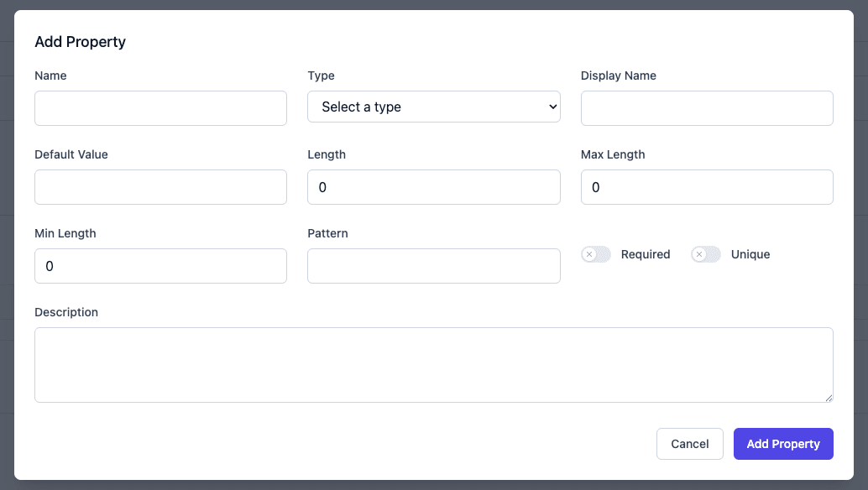Viewport: 868px width, 490px height.
Task: Confirm the new property with Add Property
Action: tap(783, 443)
